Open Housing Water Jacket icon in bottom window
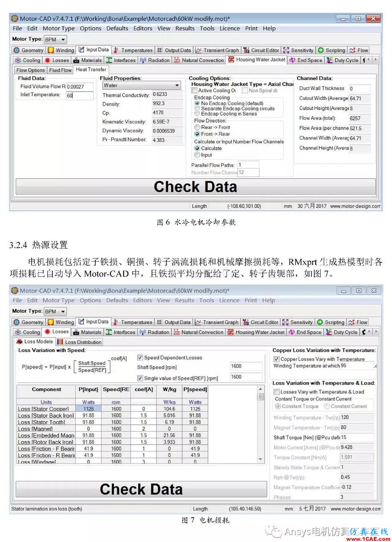The width and height of the screenshot is (392, 542). (x=230, y=332)
